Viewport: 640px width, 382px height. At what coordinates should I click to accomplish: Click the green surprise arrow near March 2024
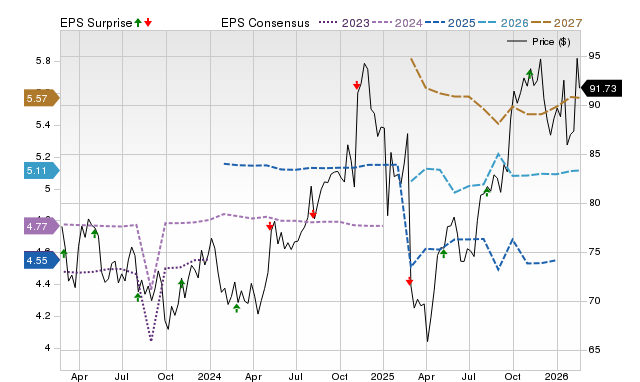[x=237, y=308]
